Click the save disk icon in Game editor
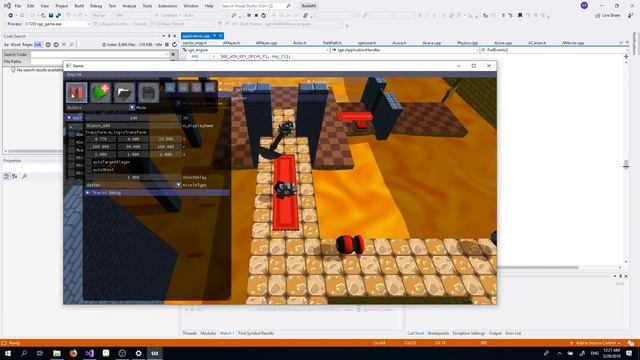Screen dimensions: 640x360 (x=148, y=92)
